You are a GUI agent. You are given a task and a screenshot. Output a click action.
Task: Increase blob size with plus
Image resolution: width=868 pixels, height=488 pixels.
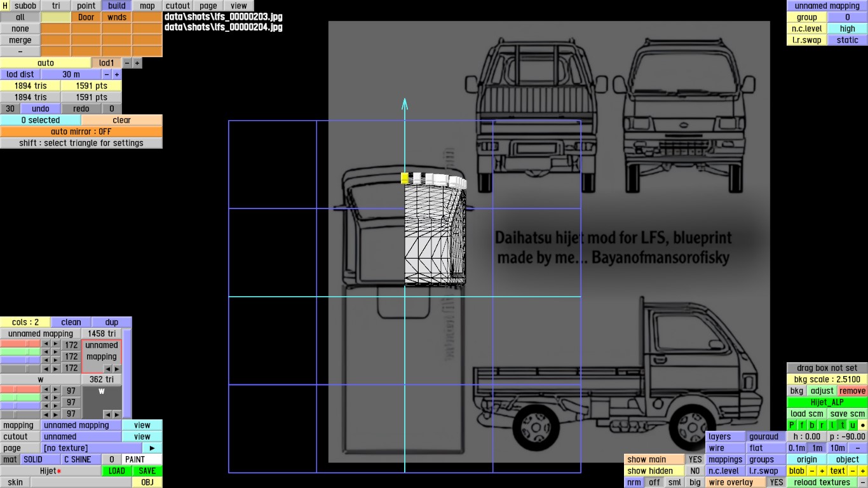(822, 471)
